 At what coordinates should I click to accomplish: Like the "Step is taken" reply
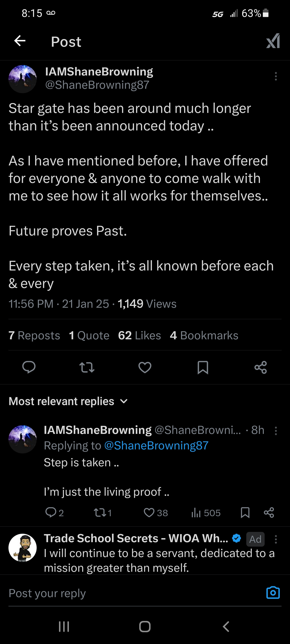[x=149, y=513]
